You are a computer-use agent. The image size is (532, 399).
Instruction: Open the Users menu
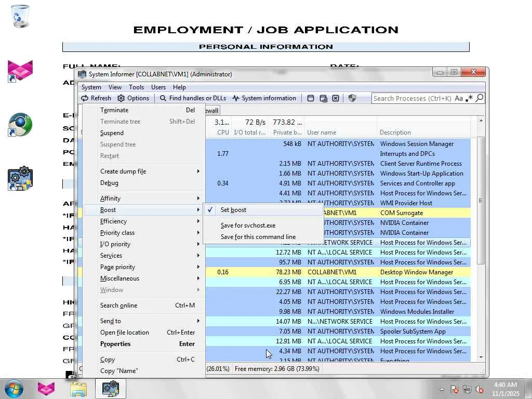158,87
